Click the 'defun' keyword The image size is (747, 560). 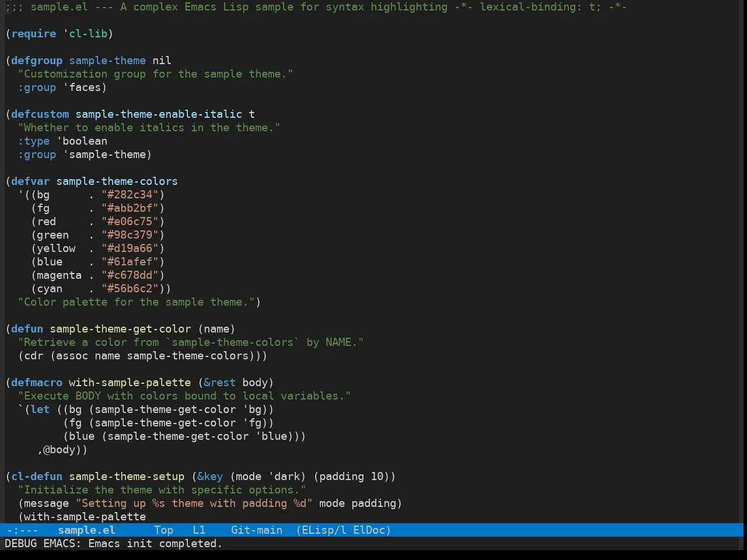point(27,328)
